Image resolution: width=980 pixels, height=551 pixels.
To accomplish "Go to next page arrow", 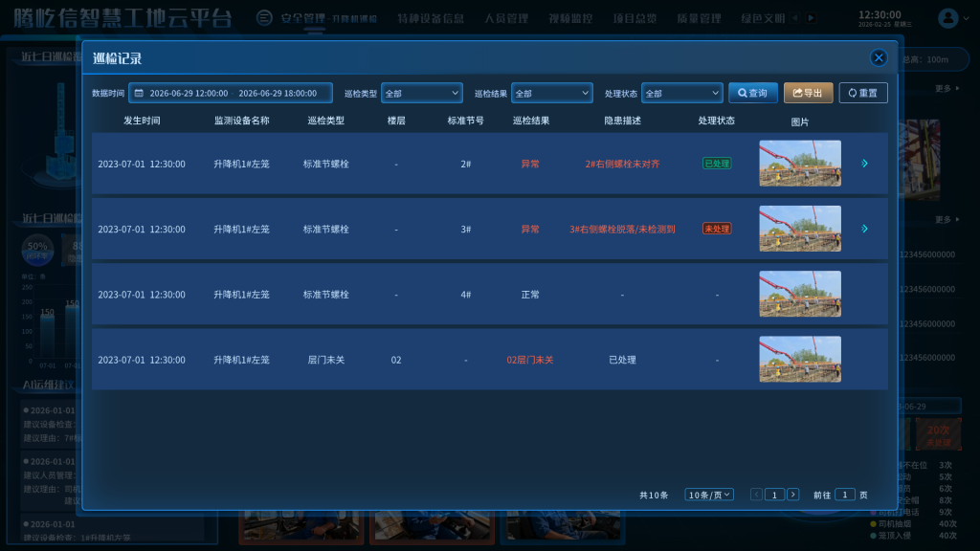I will click(x=792, y=495).
